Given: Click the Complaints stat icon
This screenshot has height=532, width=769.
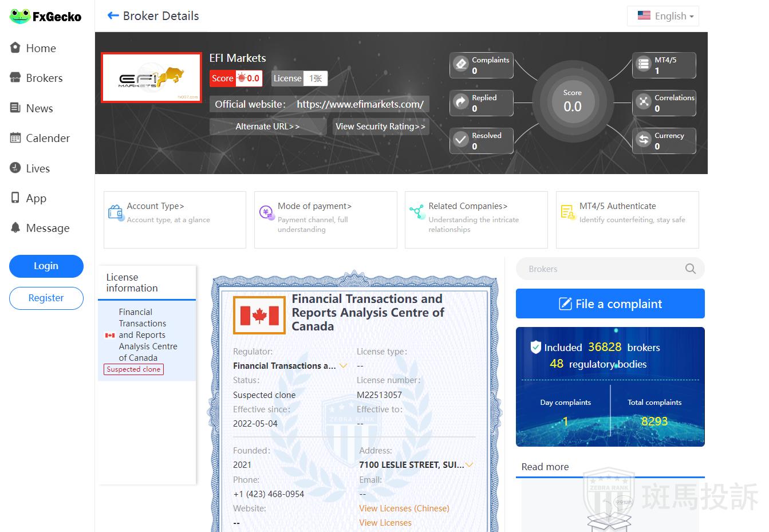Looking at the screenshot, I should 461,64.
